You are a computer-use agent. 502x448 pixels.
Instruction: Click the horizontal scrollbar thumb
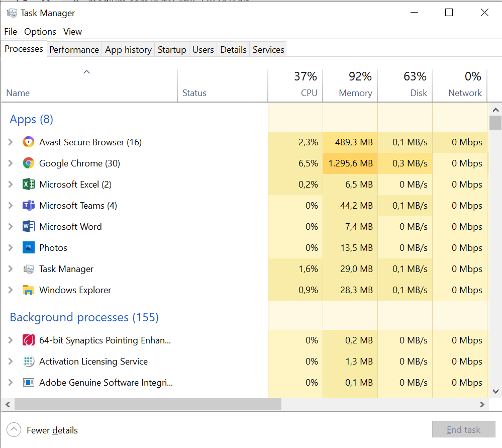(x=148, y=404)
